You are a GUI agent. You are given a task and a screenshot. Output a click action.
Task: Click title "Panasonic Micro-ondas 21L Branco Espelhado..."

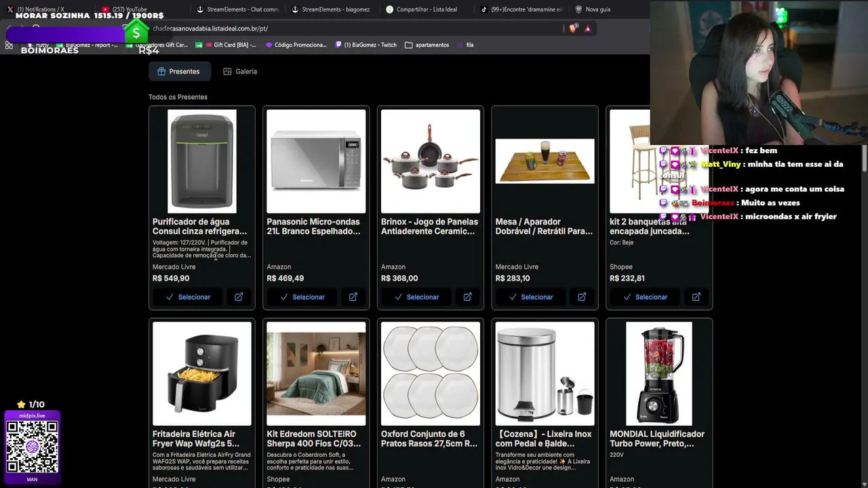pos(313,226)
